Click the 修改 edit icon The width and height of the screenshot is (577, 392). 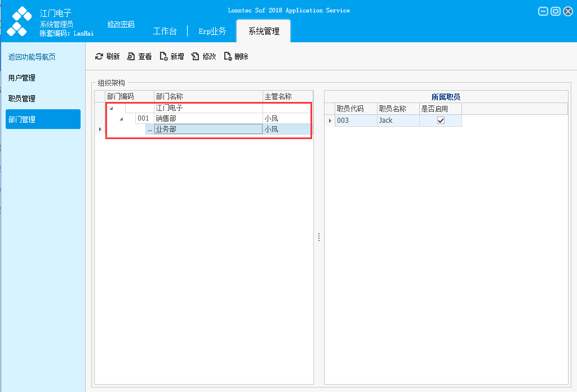(x=195, y=56)
